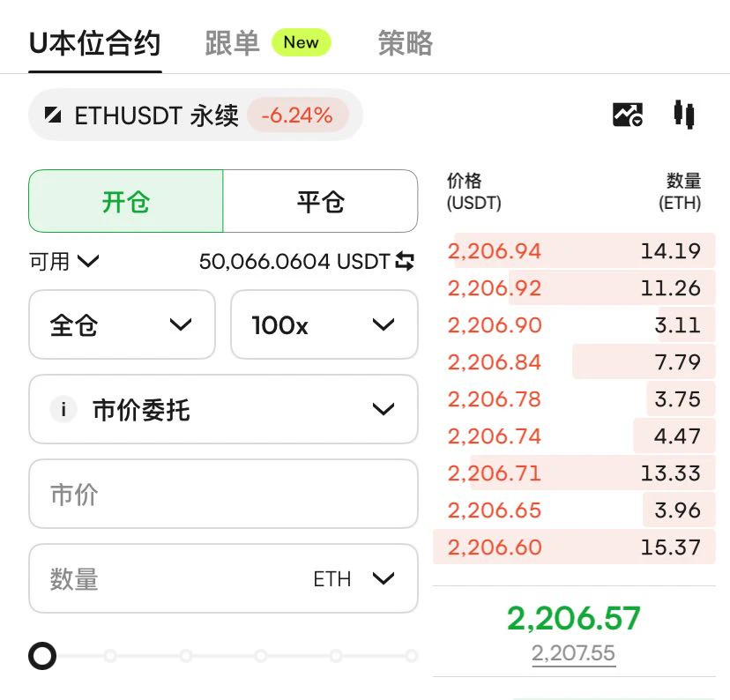Select the 平仓 close position toggle
The width and height of the screenshot is (730, 700).
pyautogui.click(x=320, y=201)
